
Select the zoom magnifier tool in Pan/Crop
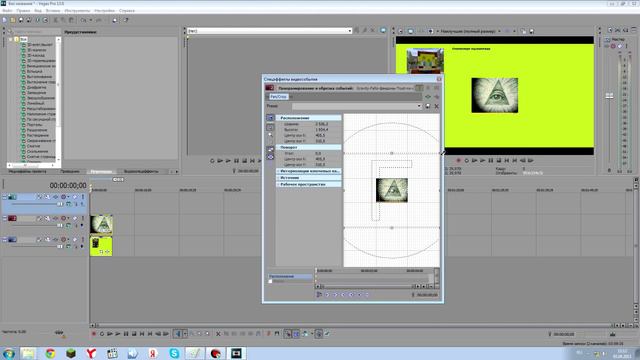[270, 135]
